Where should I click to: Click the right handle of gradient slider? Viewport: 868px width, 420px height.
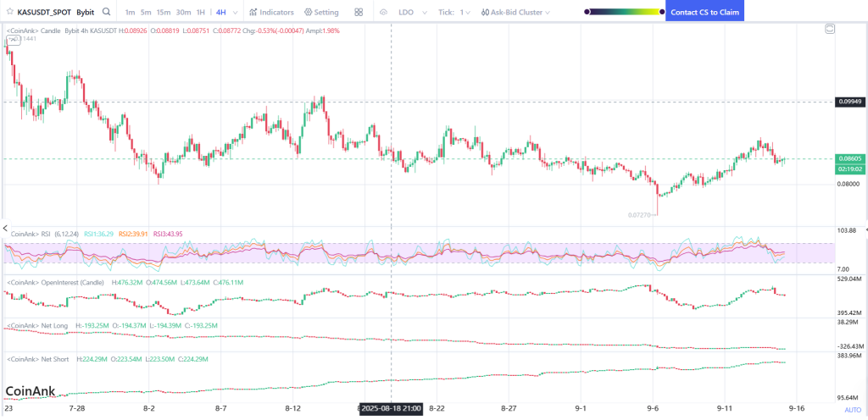click(662, 12)
